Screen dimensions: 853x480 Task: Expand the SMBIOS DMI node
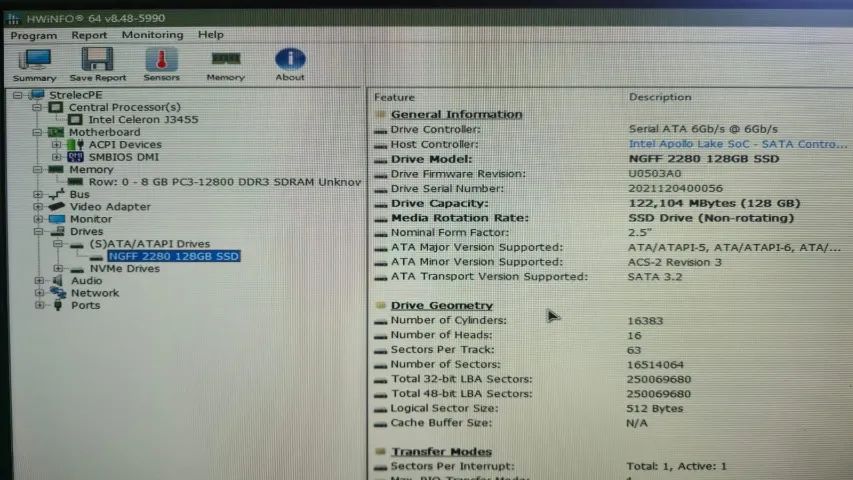pyautogui.click(x=57, y=157)
